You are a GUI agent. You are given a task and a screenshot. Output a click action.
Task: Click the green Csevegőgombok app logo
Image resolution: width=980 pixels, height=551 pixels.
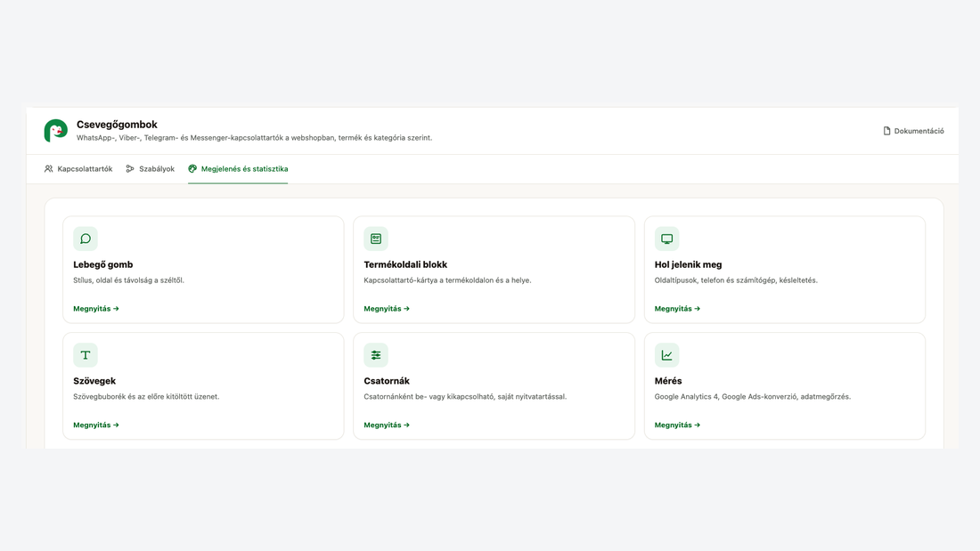(x=55, y=131)
